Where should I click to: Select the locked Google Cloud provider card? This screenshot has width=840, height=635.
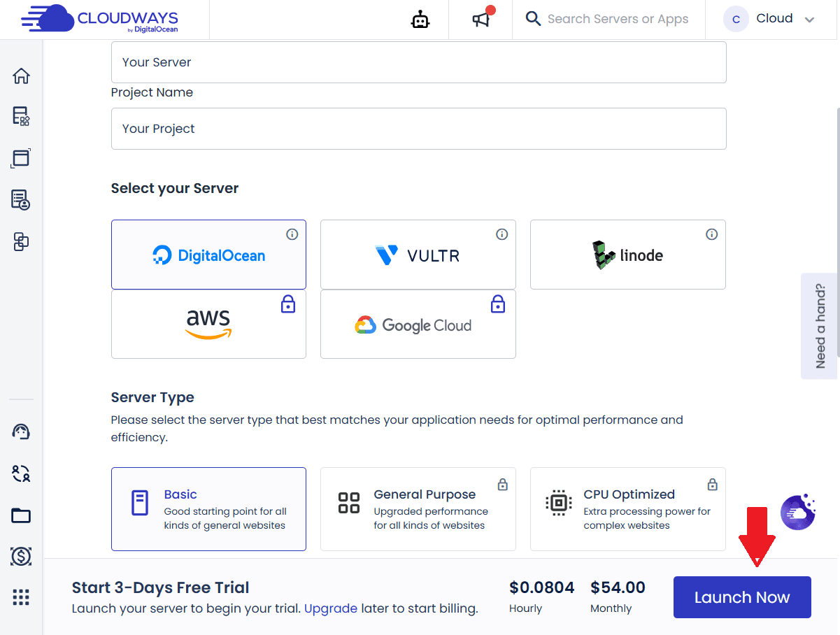418,324
